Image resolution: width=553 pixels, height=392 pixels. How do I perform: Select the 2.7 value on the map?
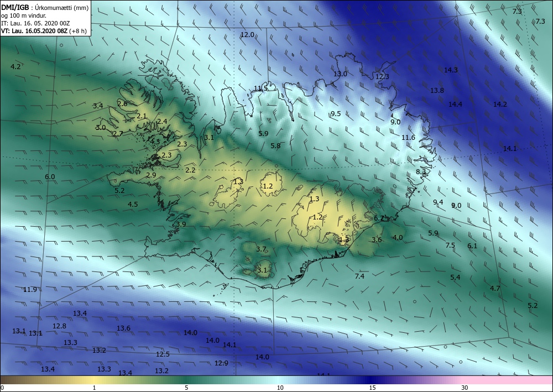pyautogui.click(x=117, y=133)
